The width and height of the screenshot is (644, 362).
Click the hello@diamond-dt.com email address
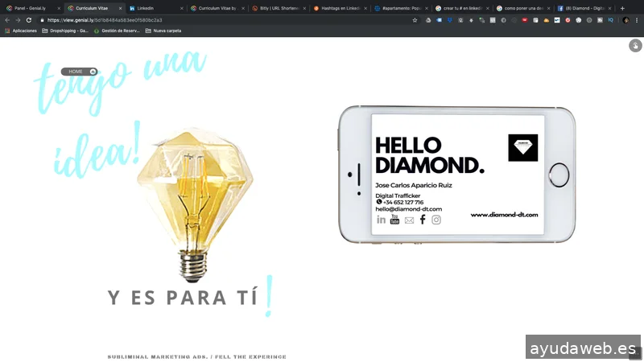[x=409, y=209]
